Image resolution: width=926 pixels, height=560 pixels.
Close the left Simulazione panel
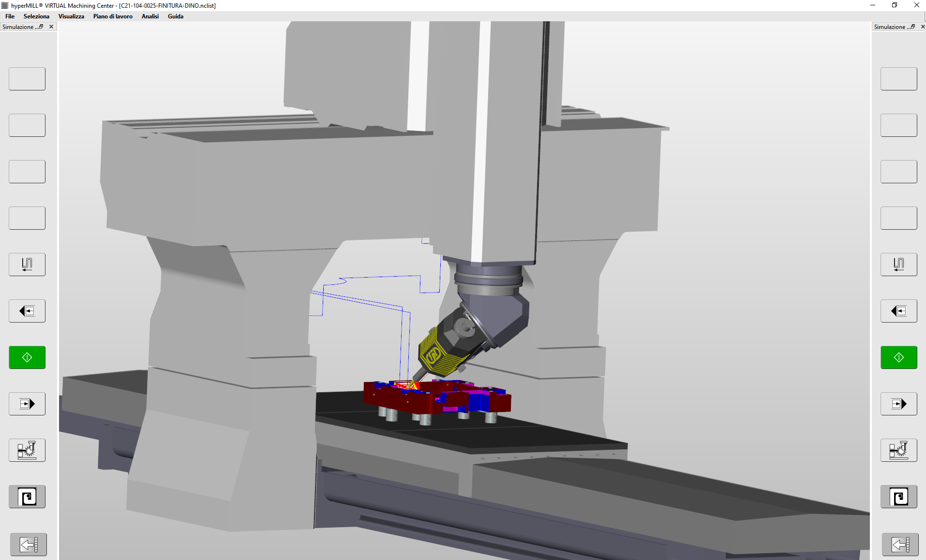tap(51, 27)
